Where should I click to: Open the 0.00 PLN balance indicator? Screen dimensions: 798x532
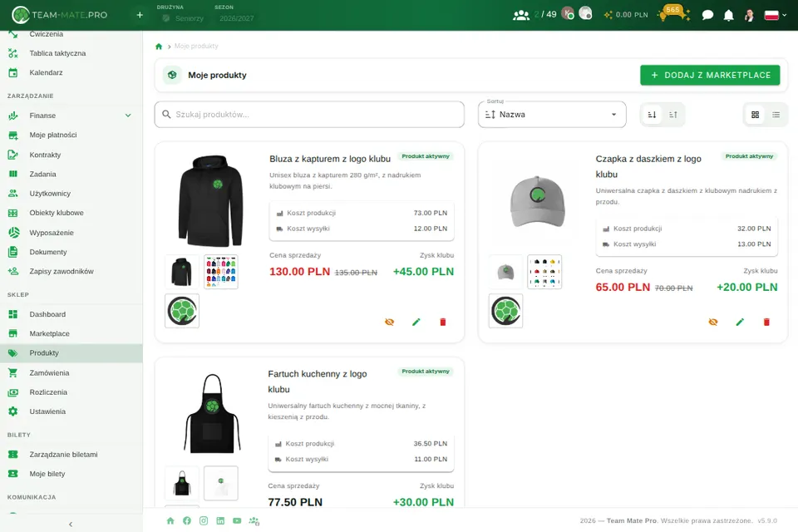[626, 15]
